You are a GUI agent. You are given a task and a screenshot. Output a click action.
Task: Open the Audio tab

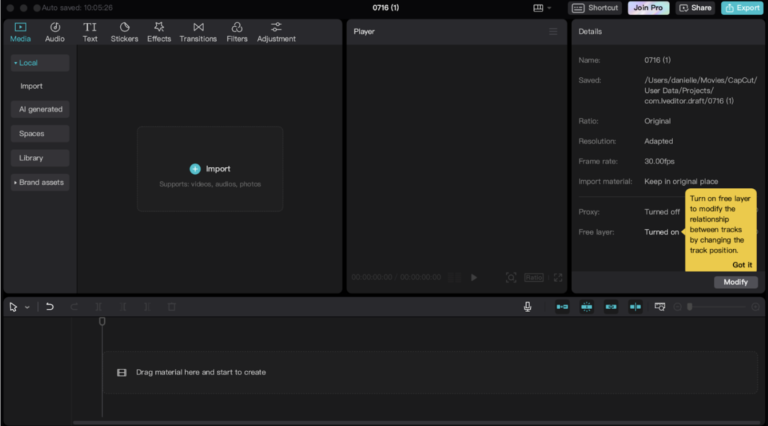coord(55,32)
